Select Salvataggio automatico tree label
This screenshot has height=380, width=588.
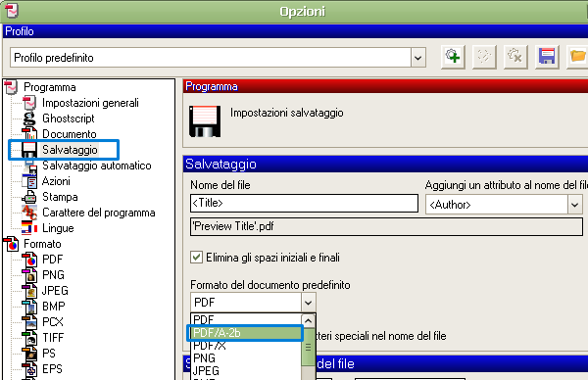(97, 166)
